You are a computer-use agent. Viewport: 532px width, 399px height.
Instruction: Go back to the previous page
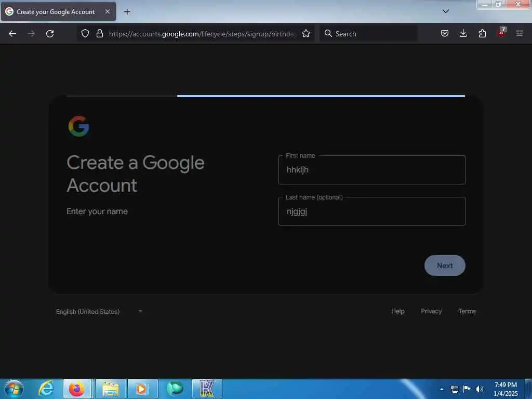12,34
